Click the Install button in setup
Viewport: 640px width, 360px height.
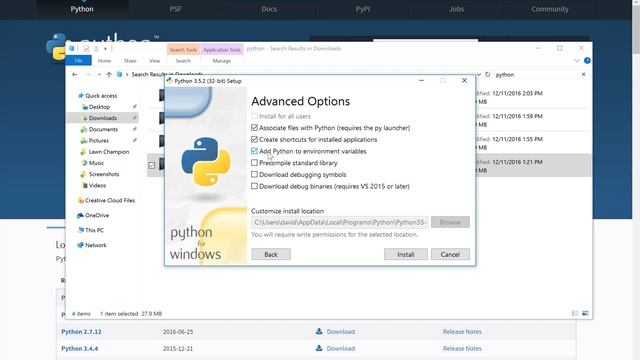tap(406, 254)
